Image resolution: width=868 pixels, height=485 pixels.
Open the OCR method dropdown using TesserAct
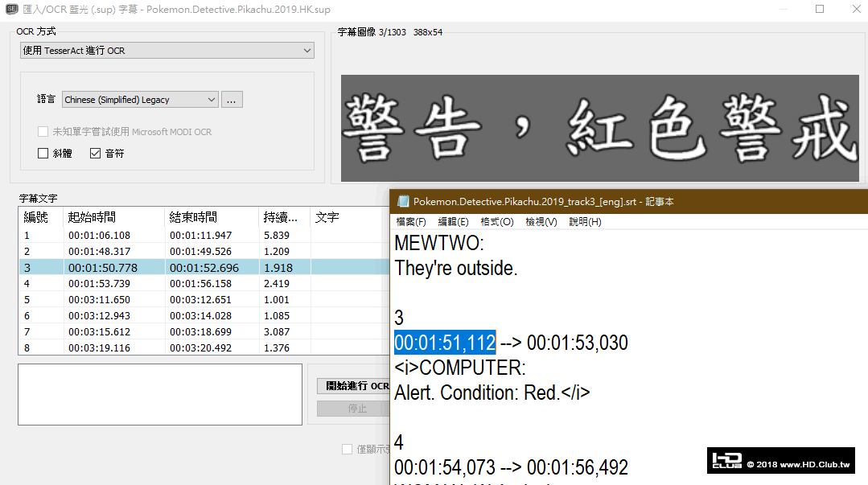(x=167, y=51)
